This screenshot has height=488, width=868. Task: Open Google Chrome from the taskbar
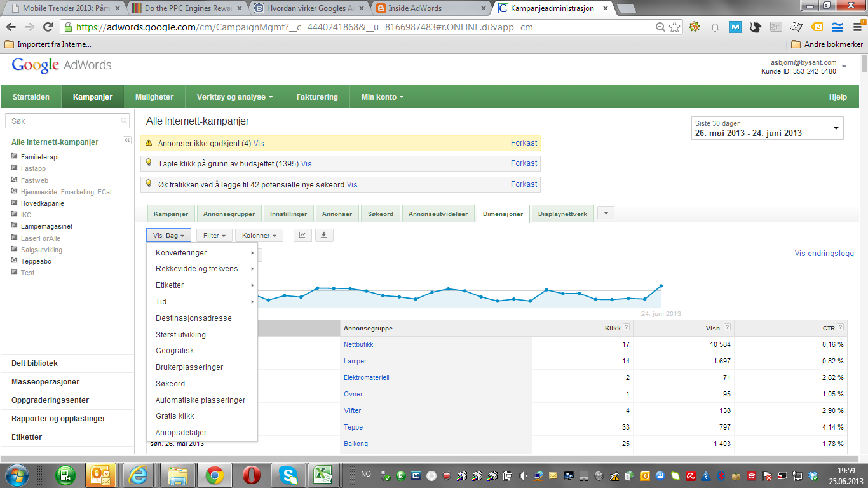214,475
